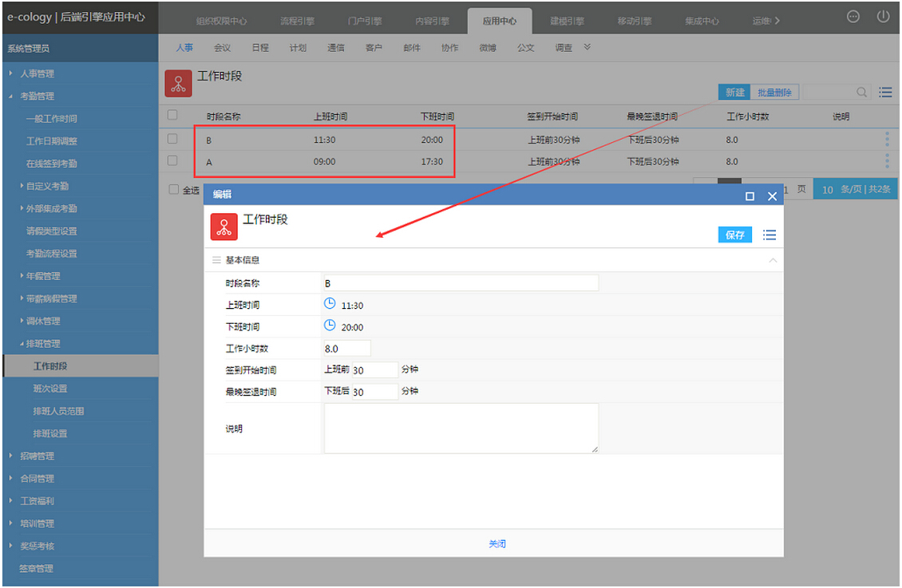The width and height of the screenshot is (902, 588).
Task: Open the 会议 module menu item
Action: (x=222, y=48)
